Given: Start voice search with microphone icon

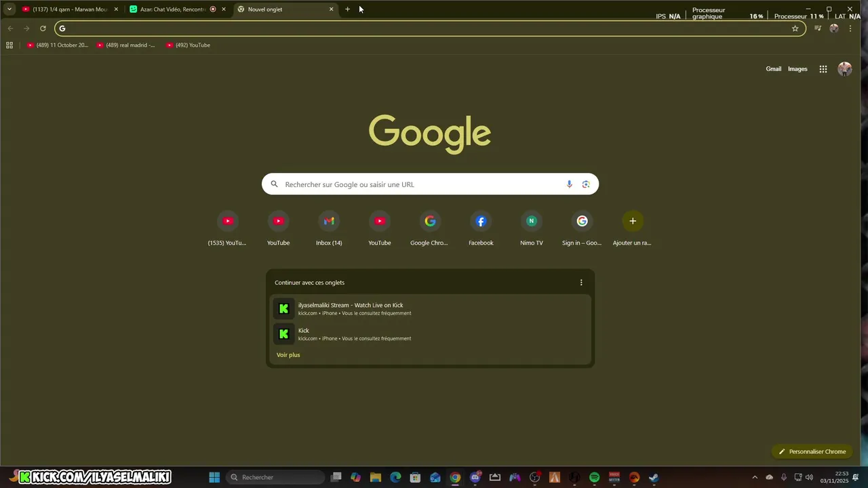Looking at the screenshot, I should [x=569, y=184].
